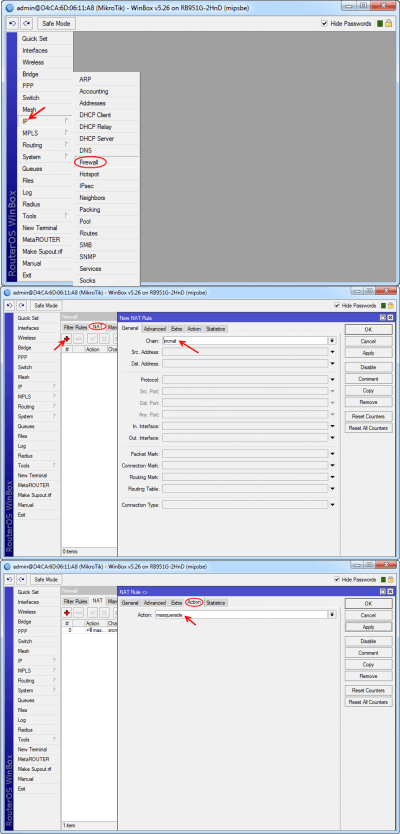Image resolution: width=400 pixels, height=834 pixels.
Task: Click the undo arrow icon in the window showing the IP submenu
Action: (13, 23)
